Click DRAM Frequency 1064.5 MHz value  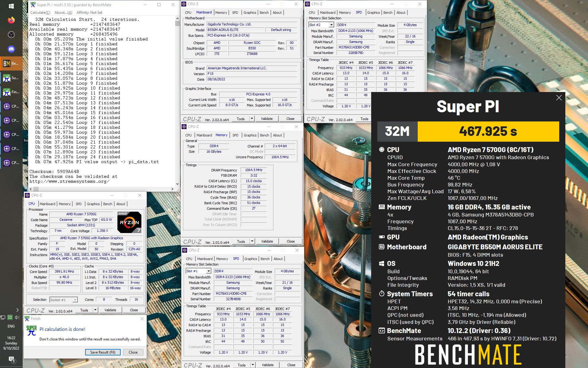pos(254,170)
